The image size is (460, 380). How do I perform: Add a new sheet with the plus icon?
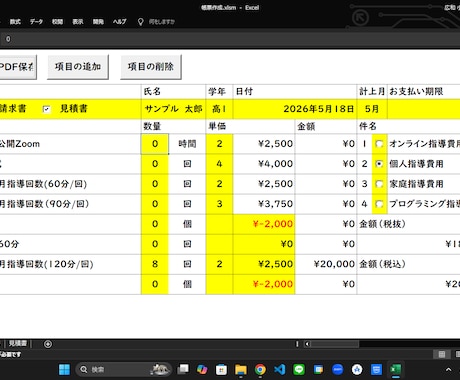(48, 344)
